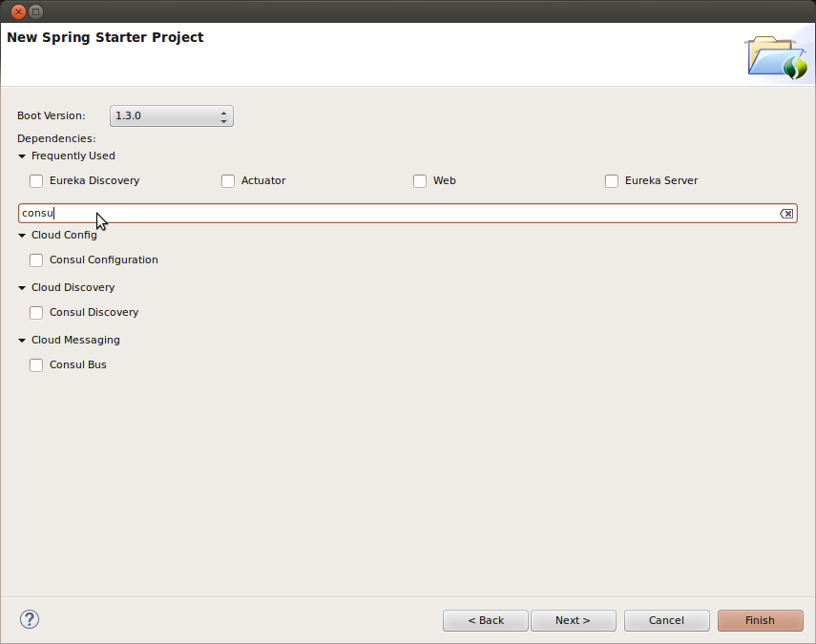
Task: Enable the Eureka Discovery checkbox
Action: click(36, 181)
